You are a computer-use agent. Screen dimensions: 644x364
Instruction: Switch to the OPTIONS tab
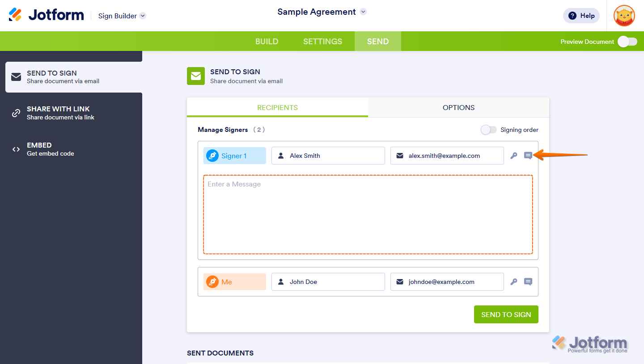tap(458, 107)
